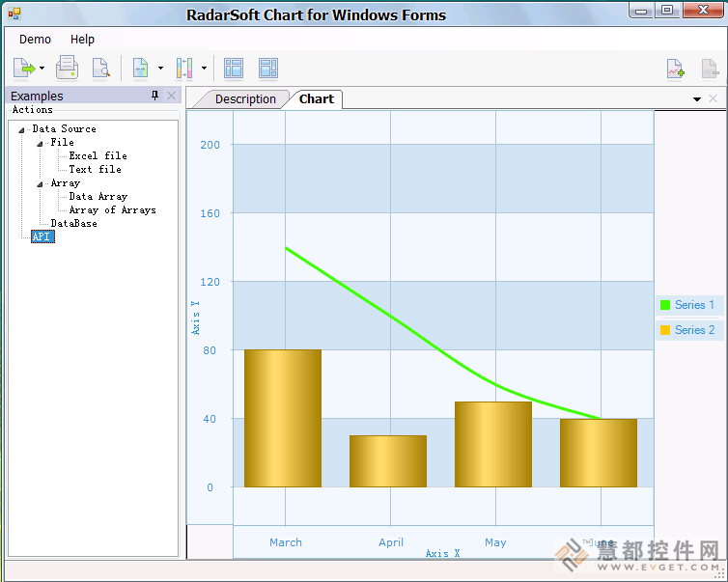728x582 pixels.
Task: Click the 120 Y-axis value
Action: point(210,282)
